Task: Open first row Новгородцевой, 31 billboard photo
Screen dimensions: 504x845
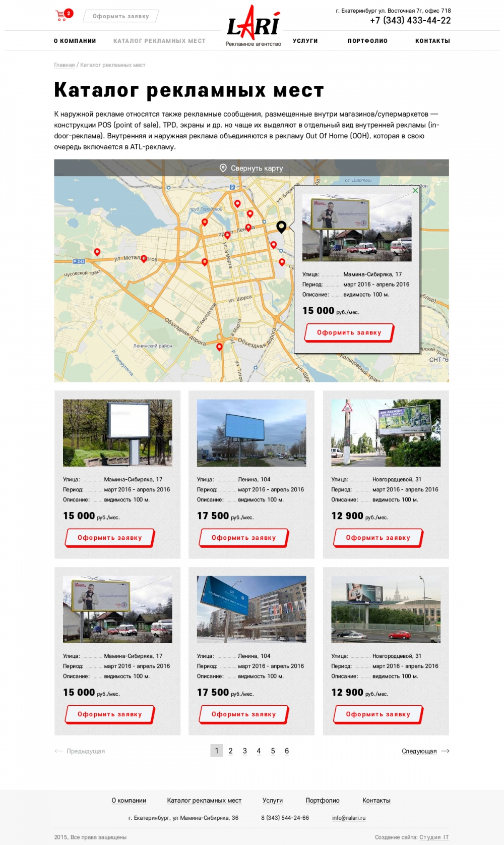Action: [x=386, y=433]
